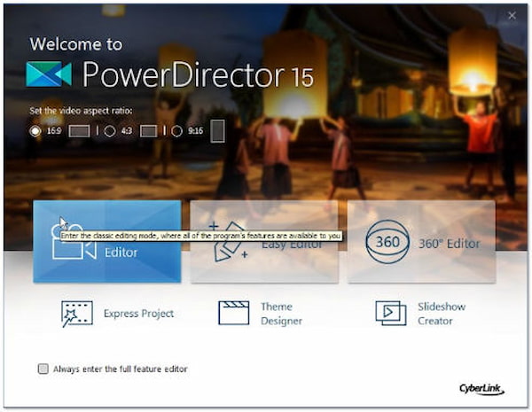Click the "Set the video aspect ratio:" label
The width and height of the screenshot is (532, 412).
tap(81, 111)
